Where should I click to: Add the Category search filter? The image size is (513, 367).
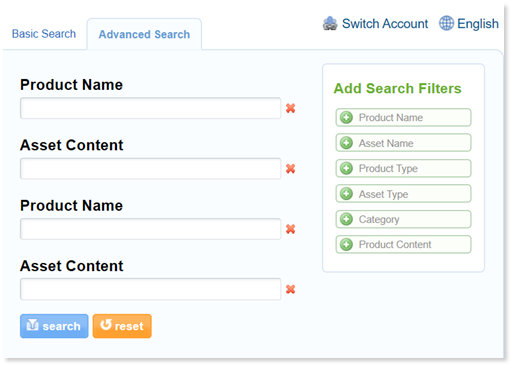click(403, 219)
